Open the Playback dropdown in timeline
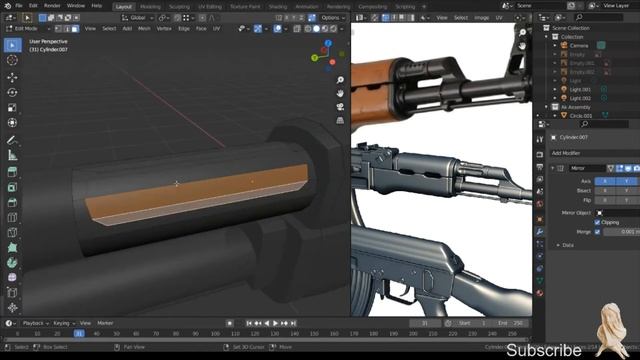The width and height of the screenshot is (640, 360). click(35, 323)
